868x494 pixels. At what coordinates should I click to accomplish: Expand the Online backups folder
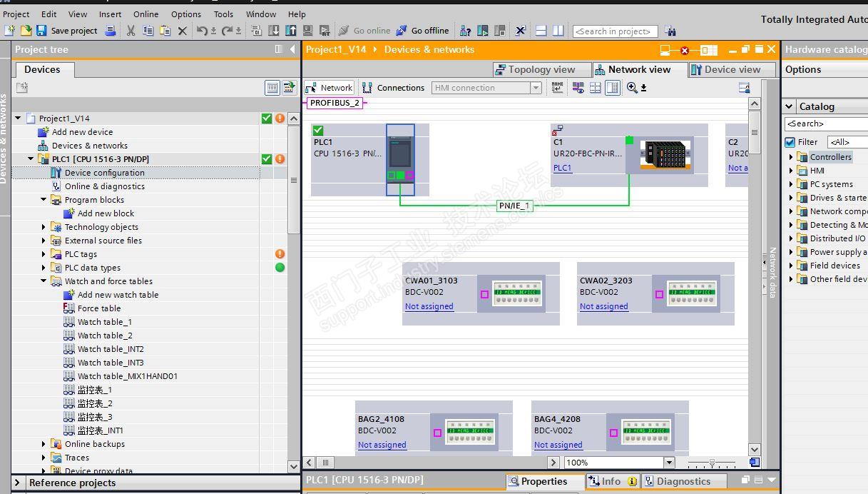[44, 444]
